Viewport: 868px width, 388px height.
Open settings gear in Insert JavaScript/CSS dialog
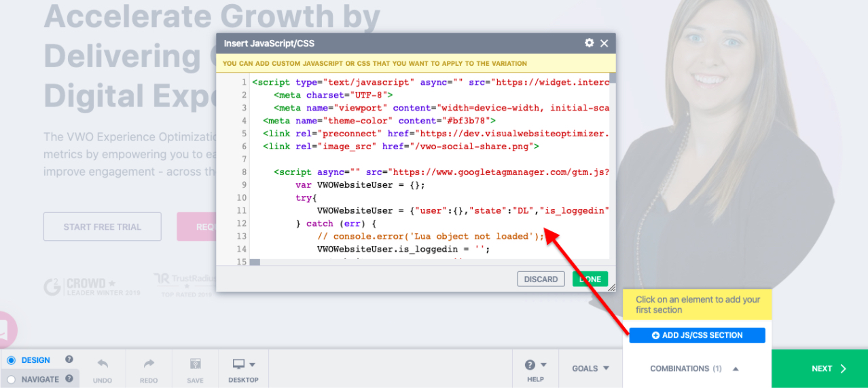click(589, 43)
